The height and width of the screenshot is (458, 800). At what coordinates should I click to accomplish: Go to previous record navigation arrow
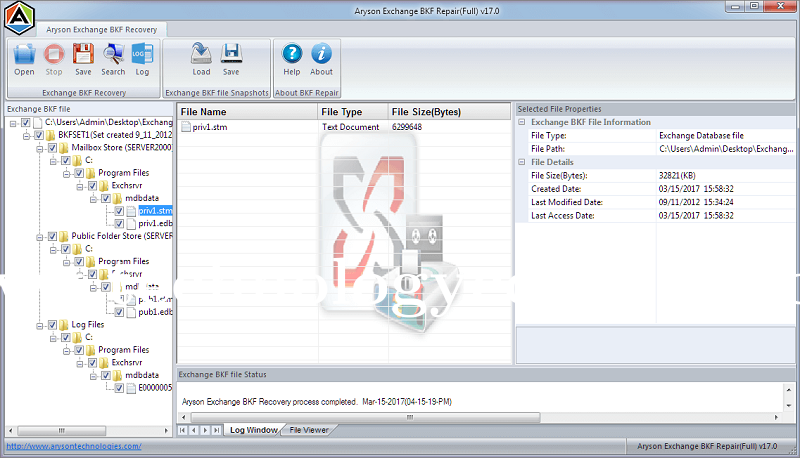pyautogui.click(x=194, y=430)
